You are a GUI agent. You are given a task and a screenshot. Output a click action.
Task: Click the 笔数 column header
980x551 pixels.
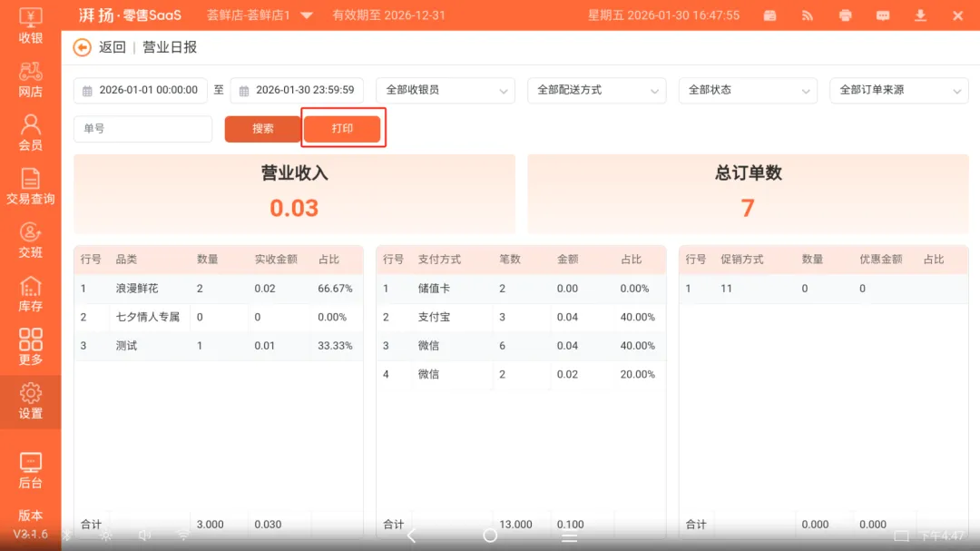(509, 260)
